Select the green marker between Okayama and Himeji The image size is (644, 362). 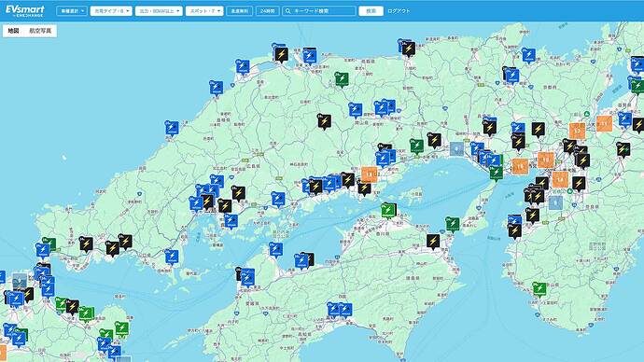pos(416,146)
